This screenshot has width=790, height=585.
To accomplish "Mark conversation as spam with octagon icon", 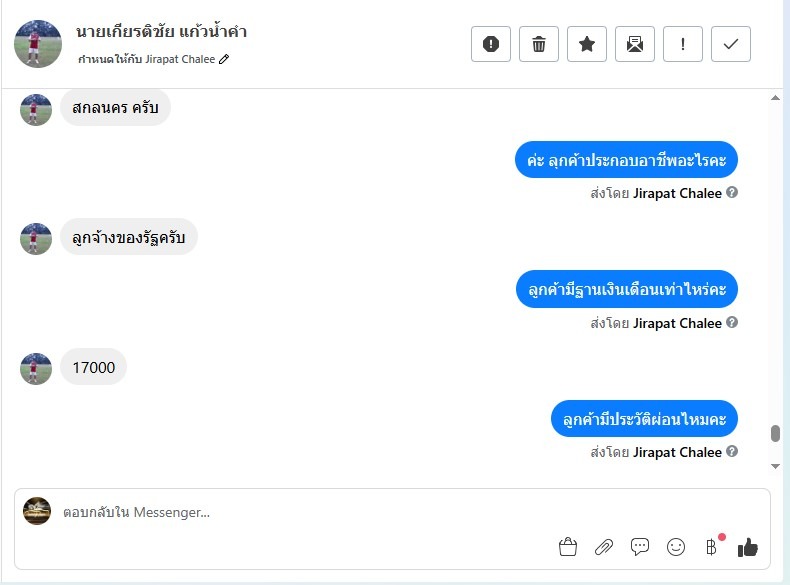I will coord(491,44).
